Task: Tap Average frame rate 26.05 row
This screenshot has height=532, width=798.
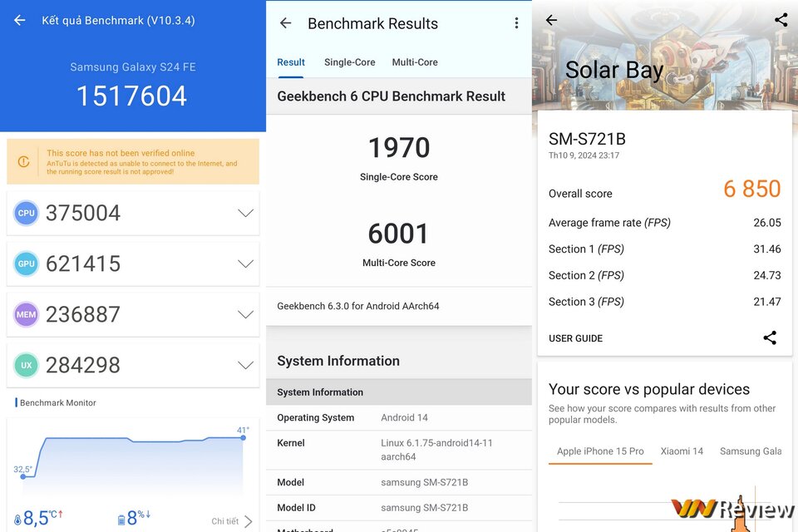Action: tap(665, 223)
